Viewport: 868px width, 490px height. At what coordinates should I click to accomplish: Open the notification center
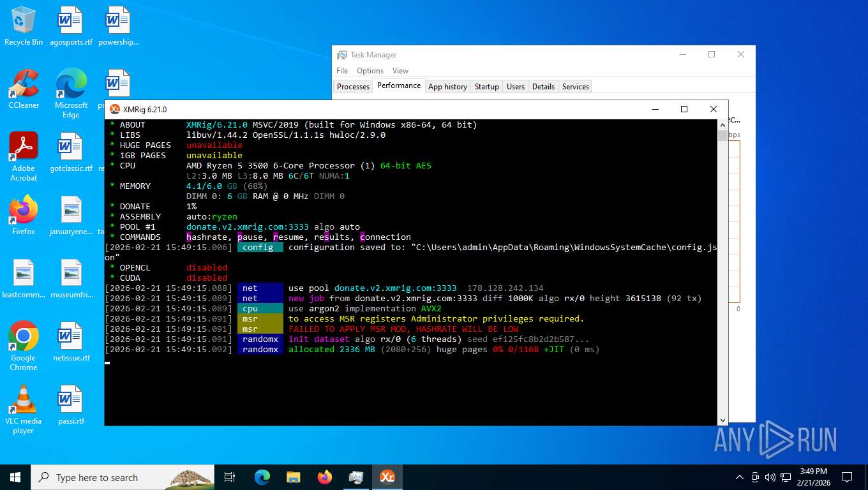tap(847, 477)
